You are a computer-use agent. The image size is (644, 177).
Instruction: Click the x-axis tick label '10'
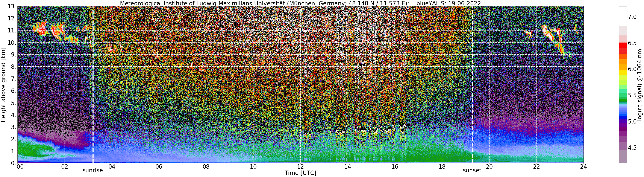click(x=253, y=167)
